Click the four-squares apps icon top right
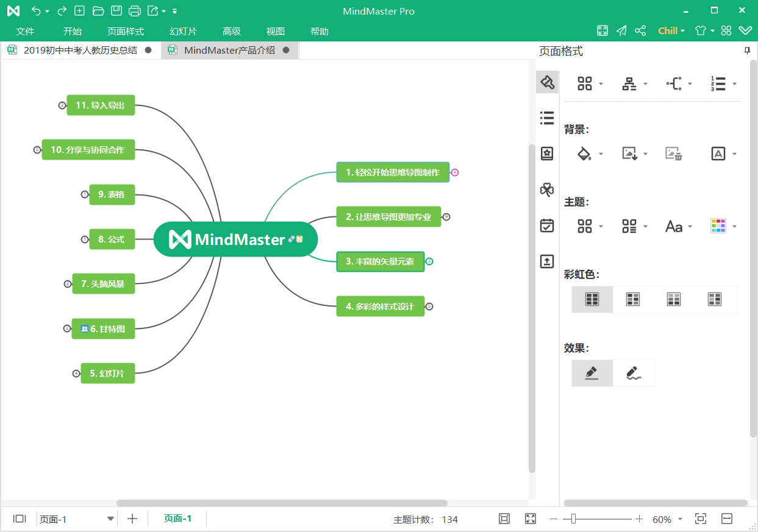The width and height of the screenshot is (758, 532). [726, 30]
